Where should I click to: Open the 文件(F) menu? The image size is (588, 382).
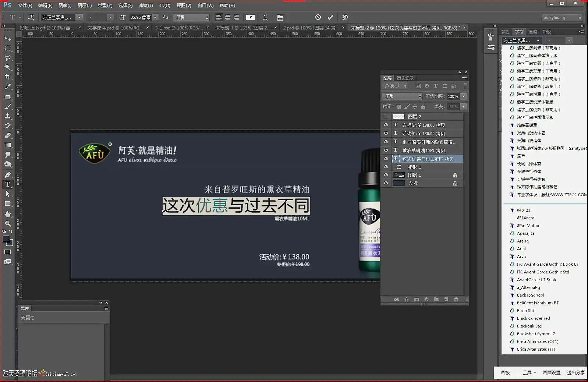click(x=25, y=6)
